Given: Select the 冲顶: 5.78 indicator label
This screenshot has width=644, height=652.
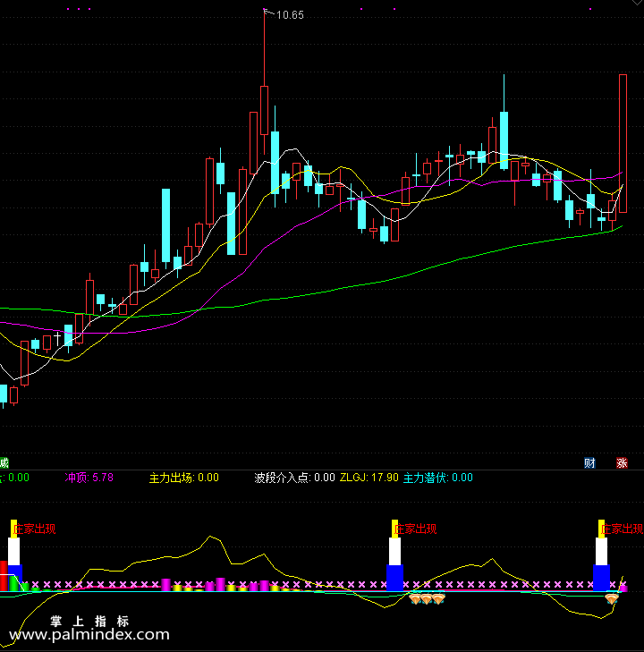Looking at the screenshot, I should point(89,478).
